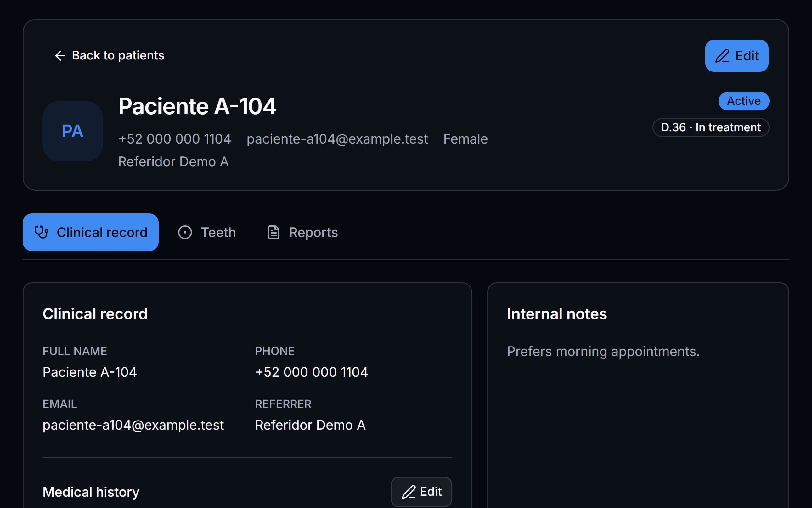Image resolution: width=812 pixels, height=508 pixels.
Task: Click the EMAIL label
Action: pos(60,404)
